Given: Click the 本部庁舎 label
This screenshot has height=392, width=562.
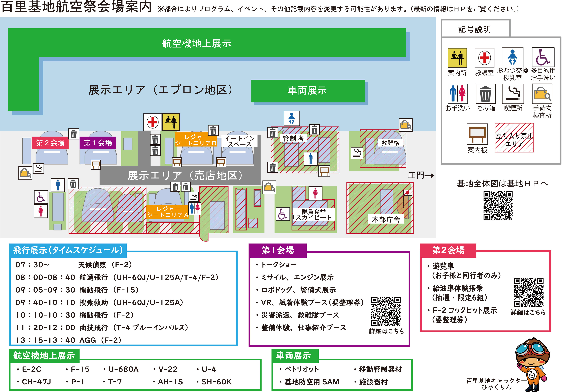Looking at the screenshot, I should click(x=386, y=219).
